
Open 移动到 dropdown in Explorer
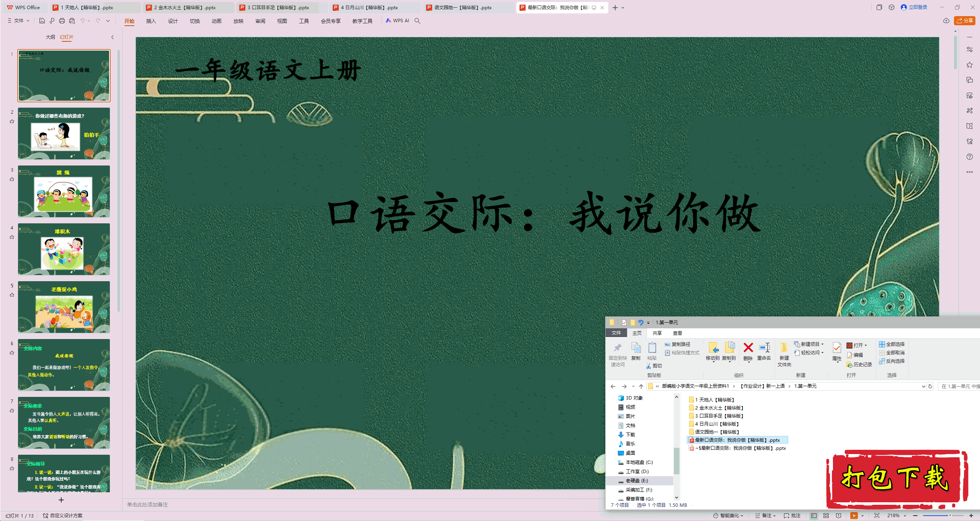pyautogui.click(x=713, y=352)
